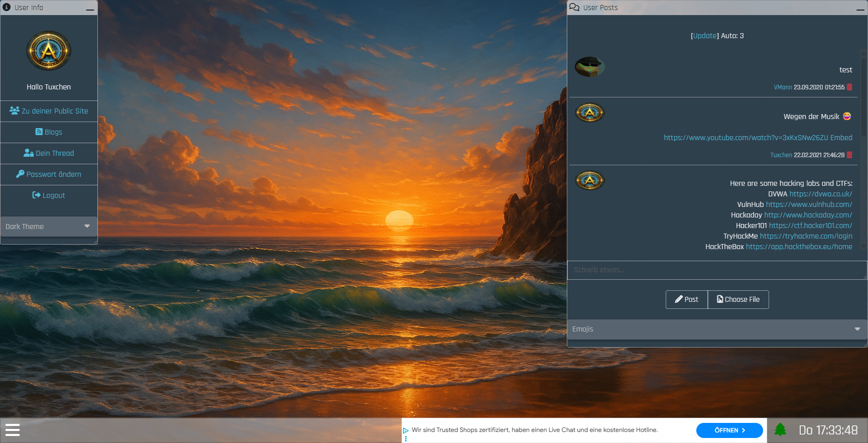Delete the VMann test post via trash icon
This screenshot has height=443, width=868.
(849, 87)
